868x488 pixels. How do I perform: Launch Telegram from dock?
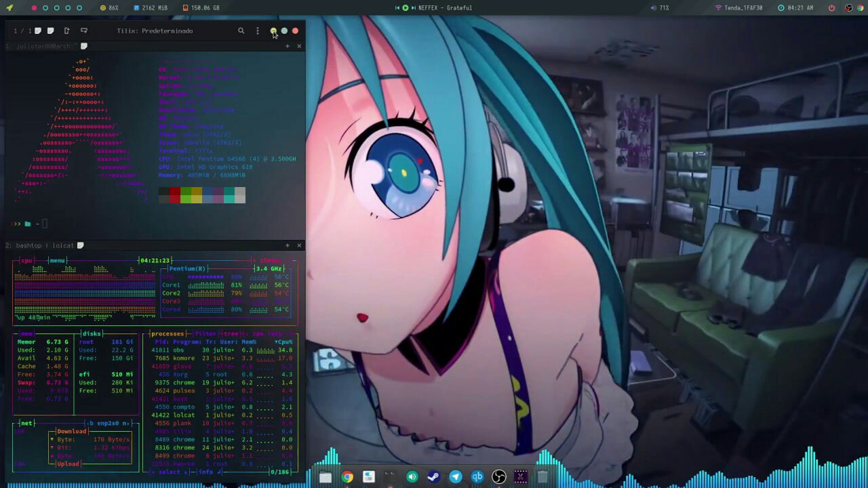pyautogui.click(x=456, y=477)
